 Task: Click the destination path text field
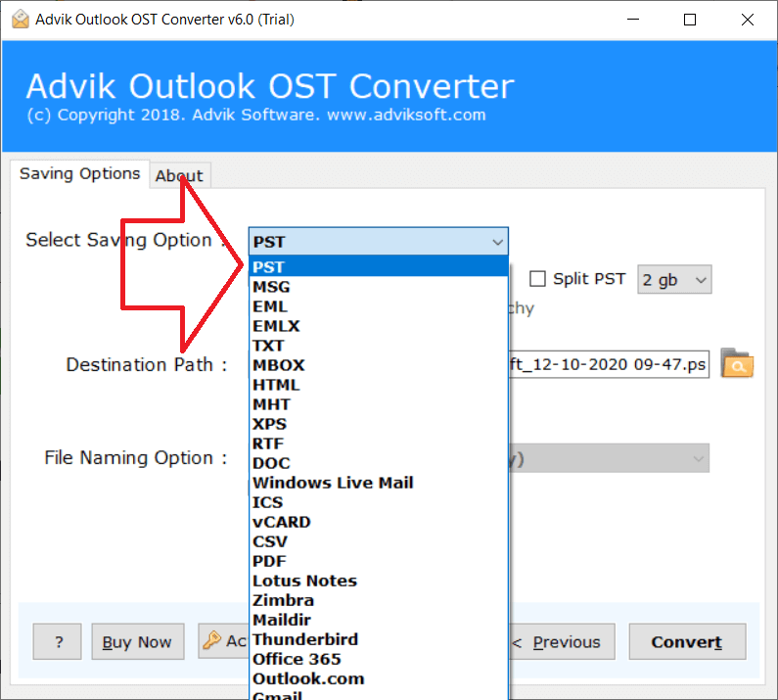point(609,364)
